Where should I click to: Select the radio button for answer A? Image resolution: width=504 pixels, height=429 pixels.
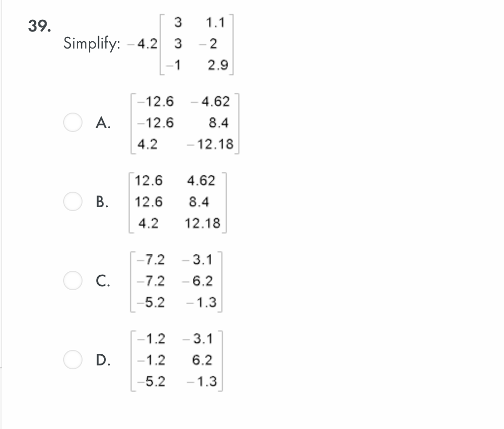(x=72, y=123)
